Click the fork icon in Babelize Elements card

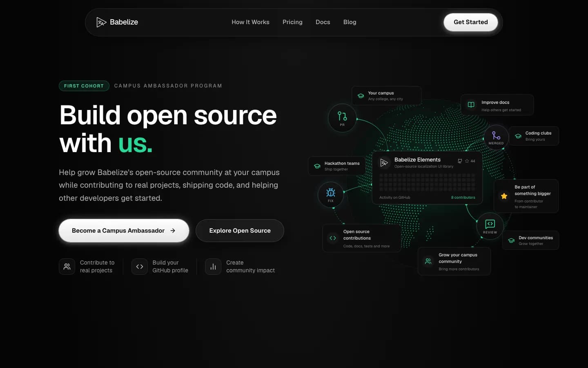[460, 161]
